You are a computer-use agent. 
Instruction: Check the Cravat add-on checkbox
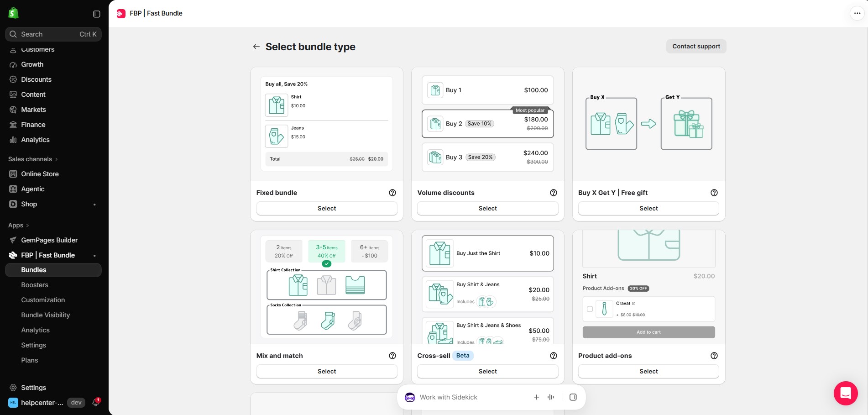(x=590, y=309)
